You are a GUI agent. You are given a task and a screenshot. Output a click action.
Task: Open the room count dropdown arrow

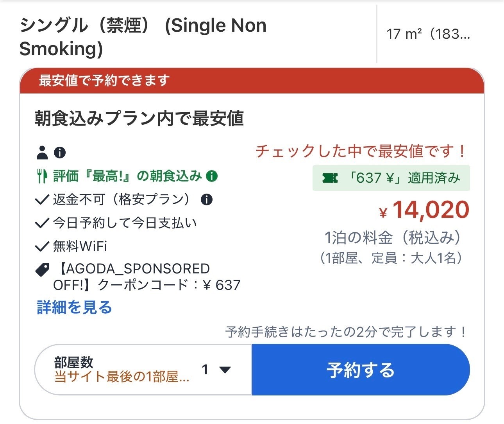[x=225, y=370]
